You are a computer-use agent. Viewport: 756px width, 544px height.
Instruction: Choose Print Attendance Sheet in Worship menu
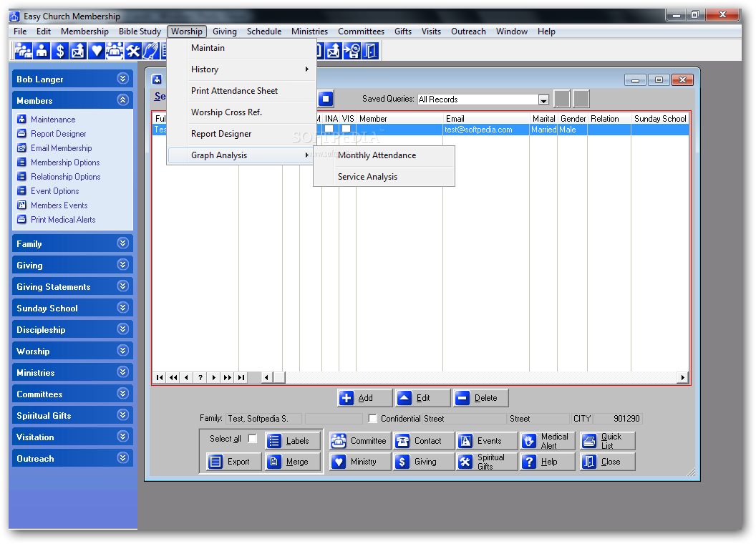tap(241, 91)
